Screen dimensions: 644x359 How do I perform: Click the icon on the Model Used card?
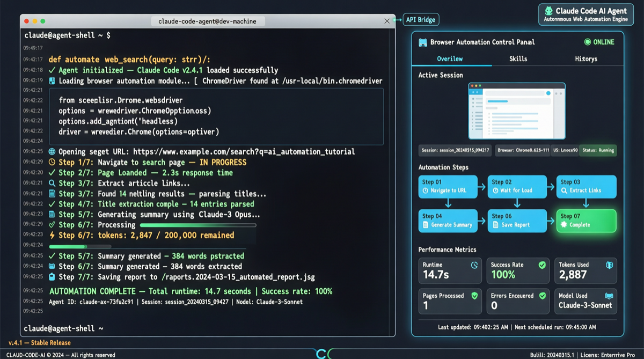pyautogui.click(x=609, y=296)
